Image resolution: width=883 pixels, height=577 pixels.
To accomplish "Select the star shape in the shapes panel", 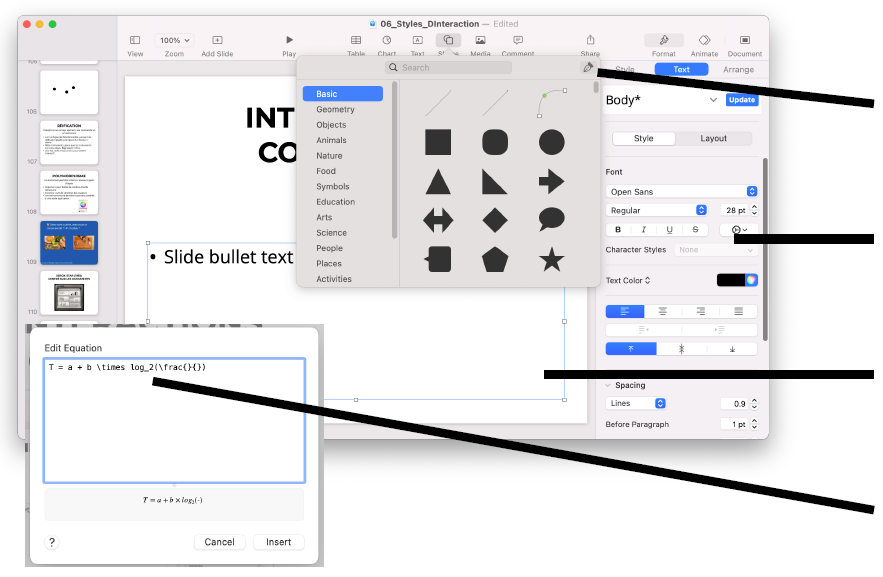I will pyautogui.click(x=552, y=261).
